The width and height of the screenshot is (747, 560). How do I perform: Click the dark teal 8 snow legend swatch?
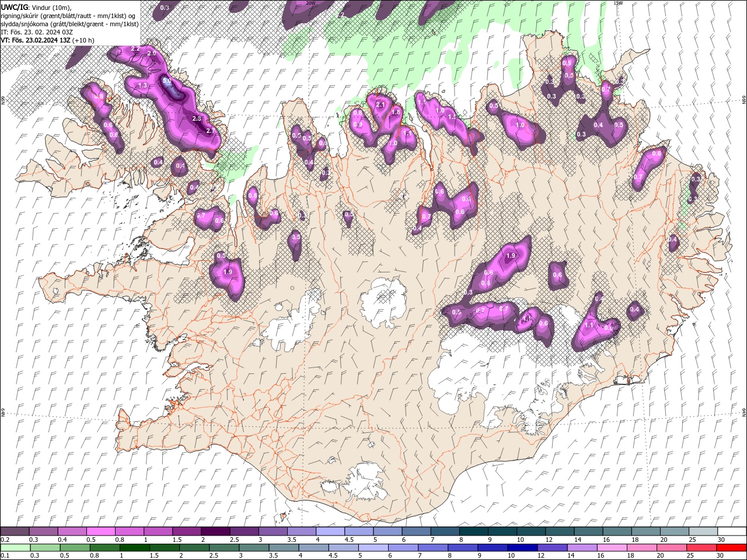(x=473, y=531)
